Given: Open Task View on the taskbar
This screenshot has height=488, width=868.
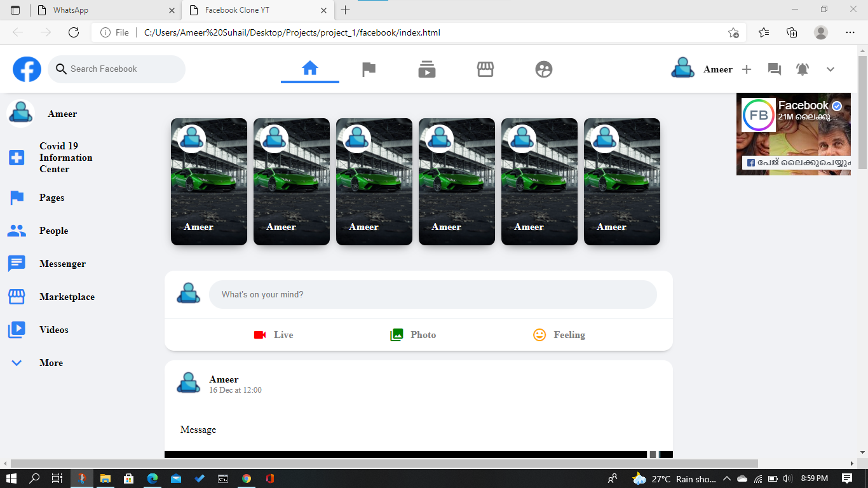Looking at the screenshot, I should 57,478.
